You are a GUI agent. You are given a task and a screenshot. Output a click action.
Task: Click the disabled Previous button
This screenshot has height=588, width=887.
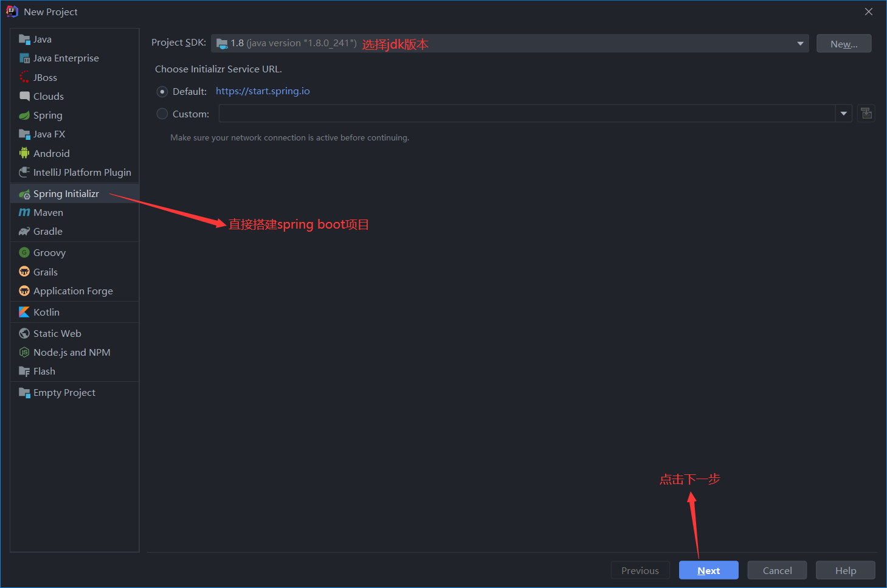tap(640, 570)
